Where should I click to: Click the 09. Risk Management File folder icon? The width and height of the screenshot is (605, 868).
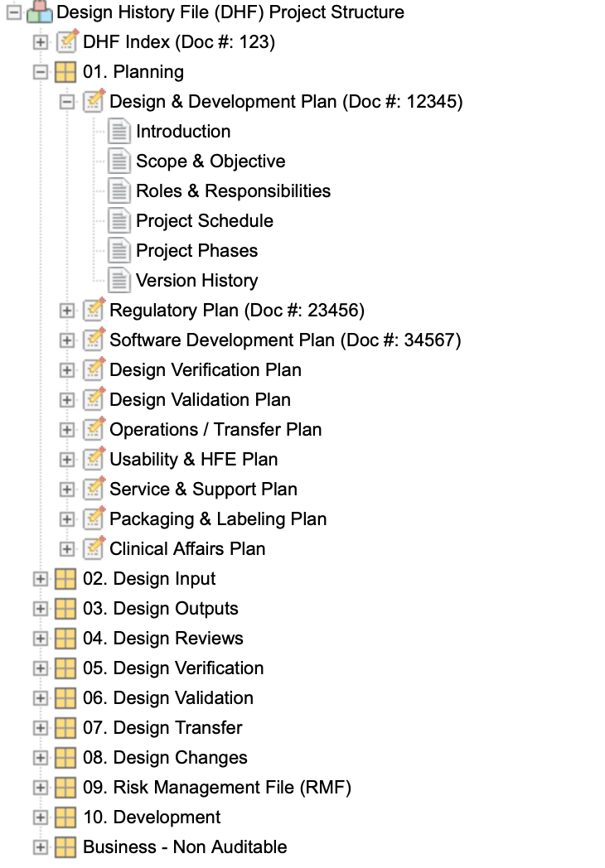pos(65,787)
